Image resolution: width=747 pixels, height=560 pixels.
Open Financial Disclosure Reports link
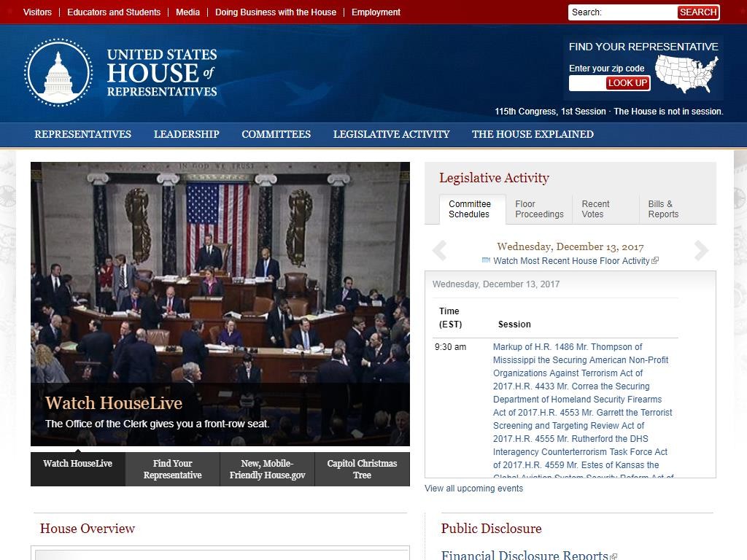pyautogui.click(x=525, y=555)
